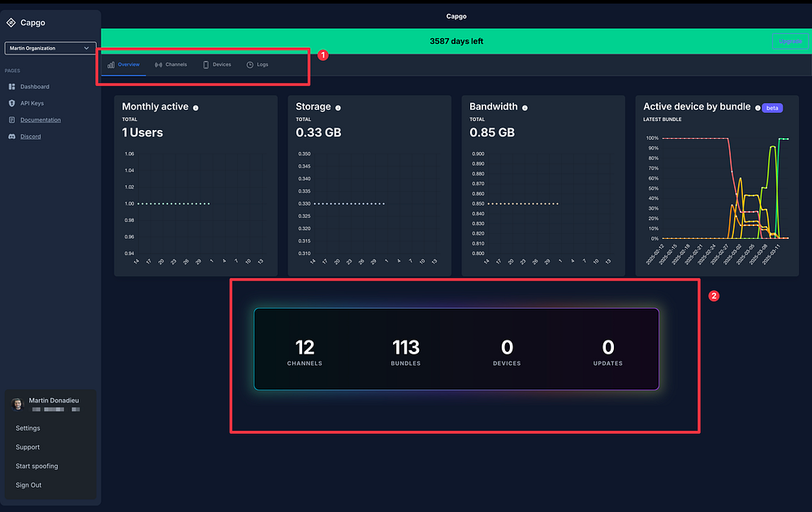812x512 pixels.
Task: Click the API Keys shield icon
Action: (12, 103)
